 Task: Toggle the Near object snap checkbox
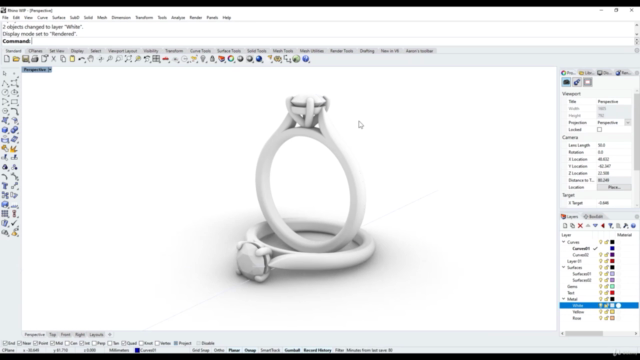coord(20,343)
